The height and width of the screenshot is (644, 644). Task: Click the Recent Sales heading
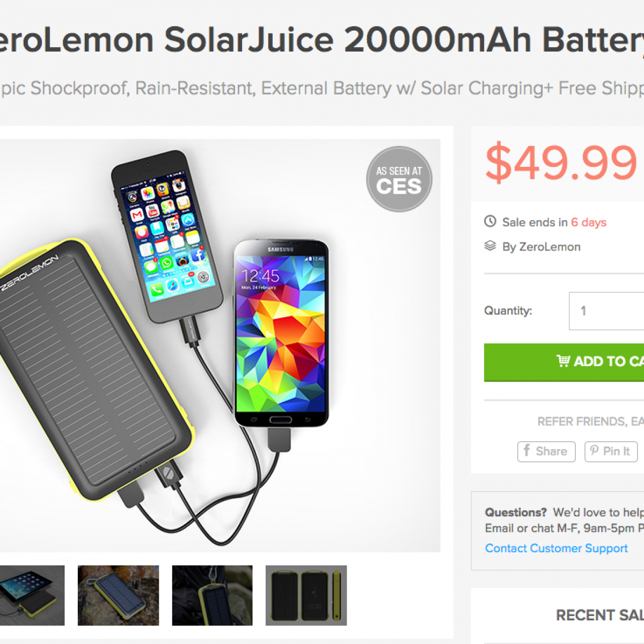point(599,615)
